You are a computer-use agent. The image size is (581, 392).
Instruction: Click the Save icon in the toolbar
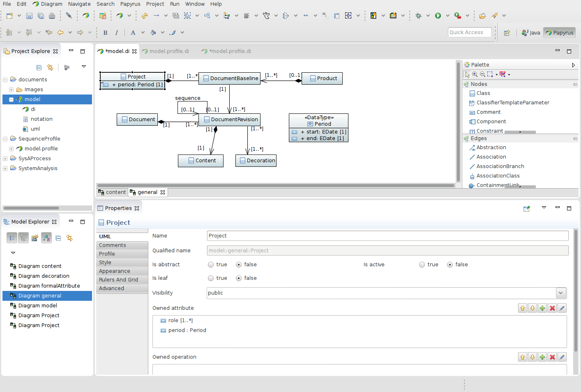(29, 16)
